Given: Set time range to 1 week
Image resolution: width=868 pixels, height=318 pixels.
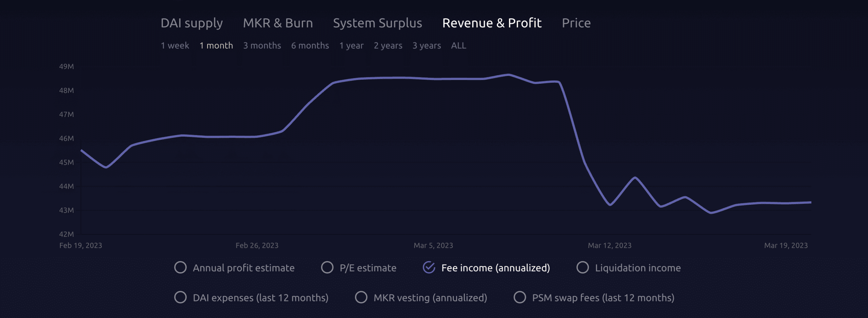Looking at the screenshot, I should (175, 45).
